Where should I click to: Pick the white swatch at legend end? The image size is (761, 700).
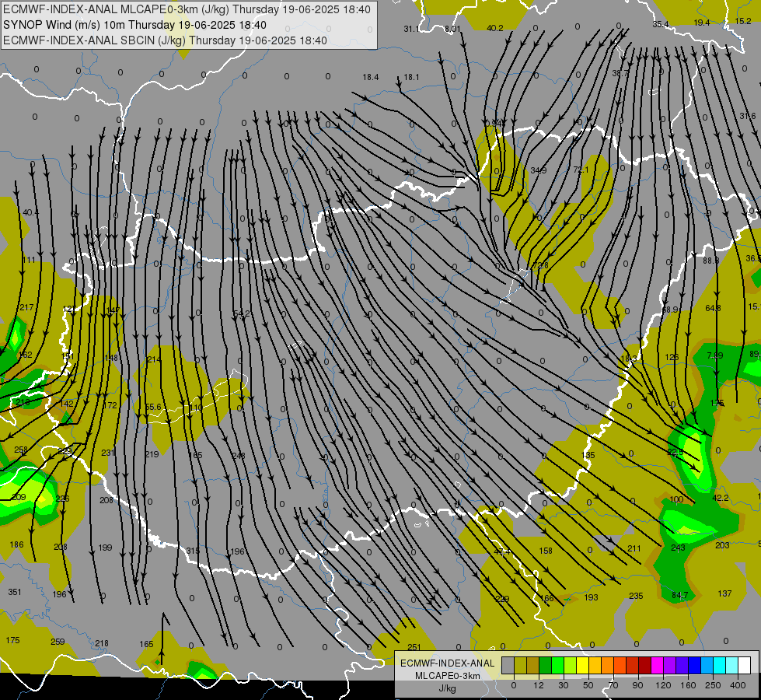coord(745,666)
